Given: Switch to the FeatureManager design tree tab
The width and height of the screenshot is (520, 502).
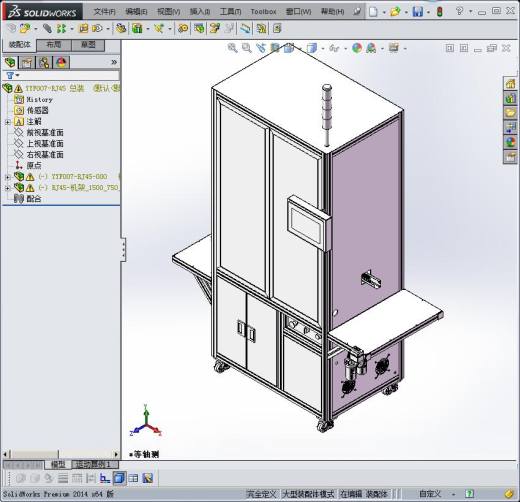Looking at the screenshot, I should click(x=10, y=62).
